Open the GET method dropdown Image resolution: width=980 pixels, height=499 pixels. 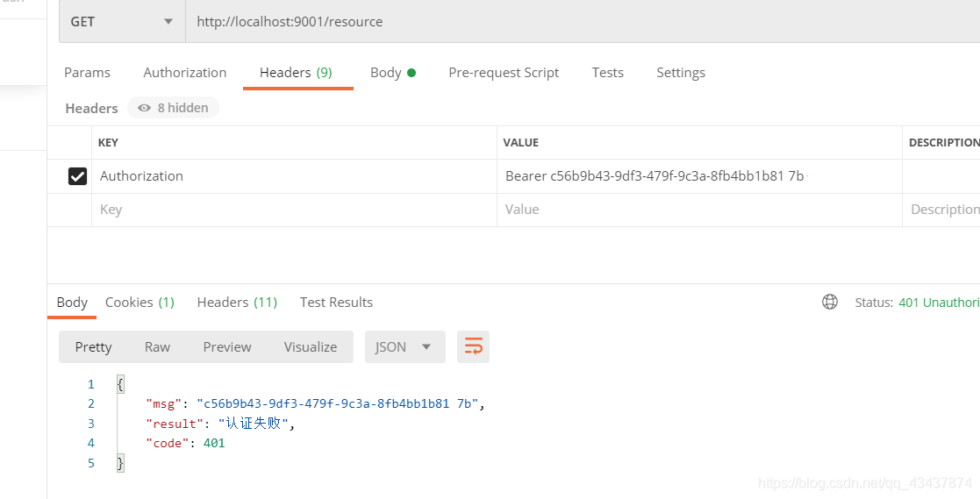tap(122, 21)
